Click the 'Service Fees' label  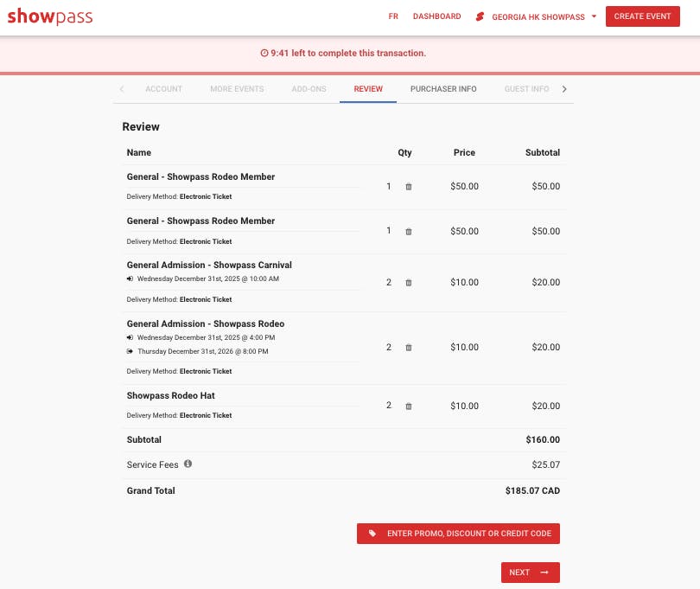click(x=152, y=464)
